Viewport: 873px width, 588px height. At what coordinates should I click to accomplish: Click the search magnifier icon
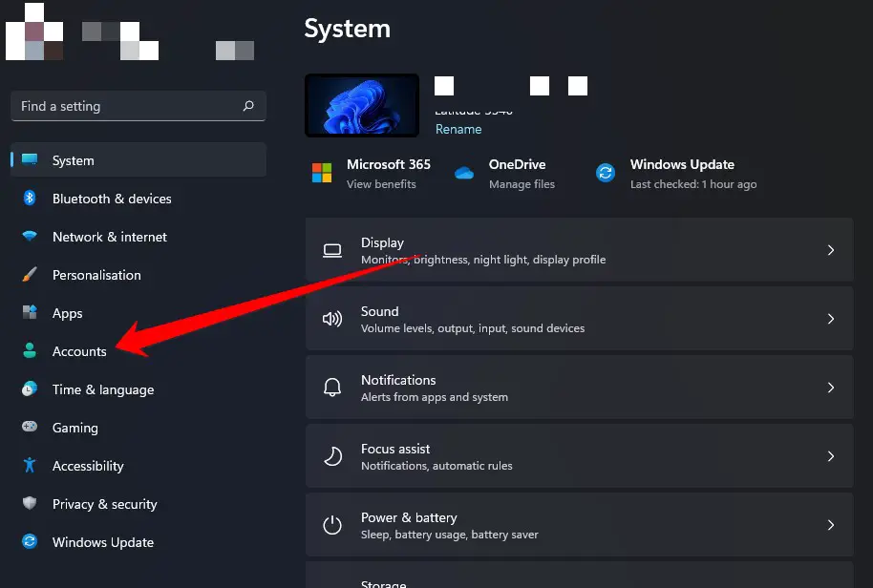point(248,106)
